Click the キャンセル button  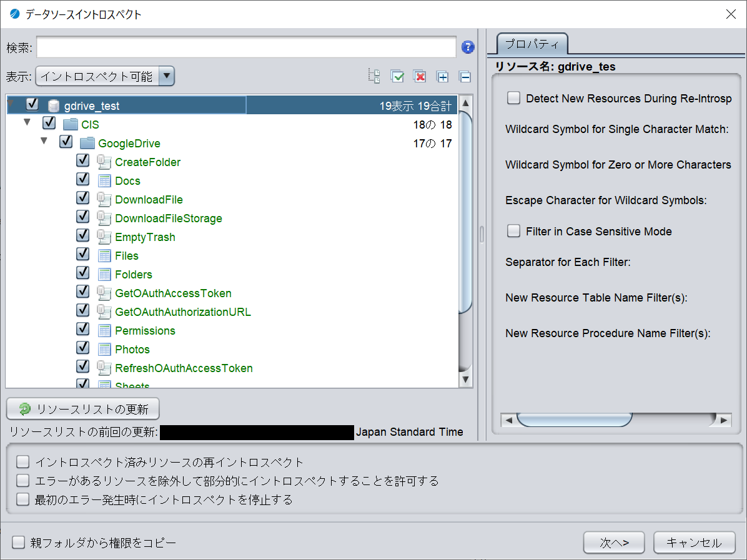click(694, 543)
